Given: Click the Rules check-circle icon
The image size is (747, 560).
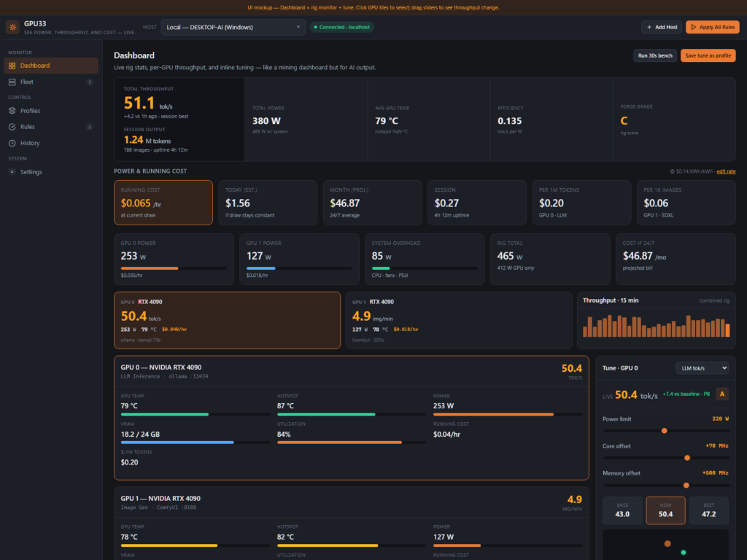Looking at the screenshot, I should point(12,127).
